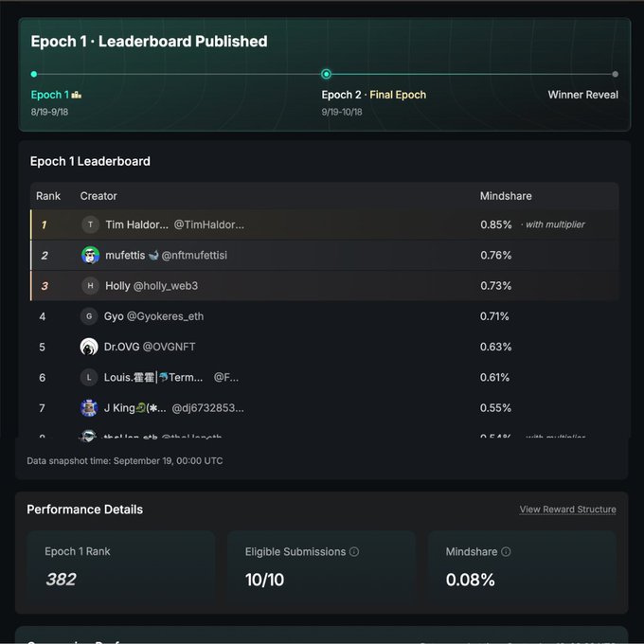Select Epoch 2 · Final Epoch step label
The width and height of the screenshot is (644, 644).
374,95
